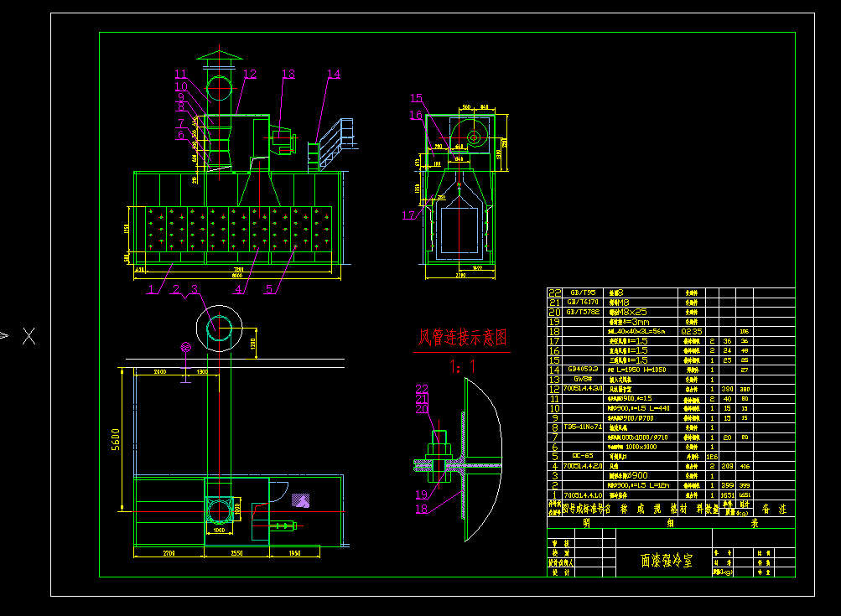Select the 1950 dimension in the plan view

point(293,554)
